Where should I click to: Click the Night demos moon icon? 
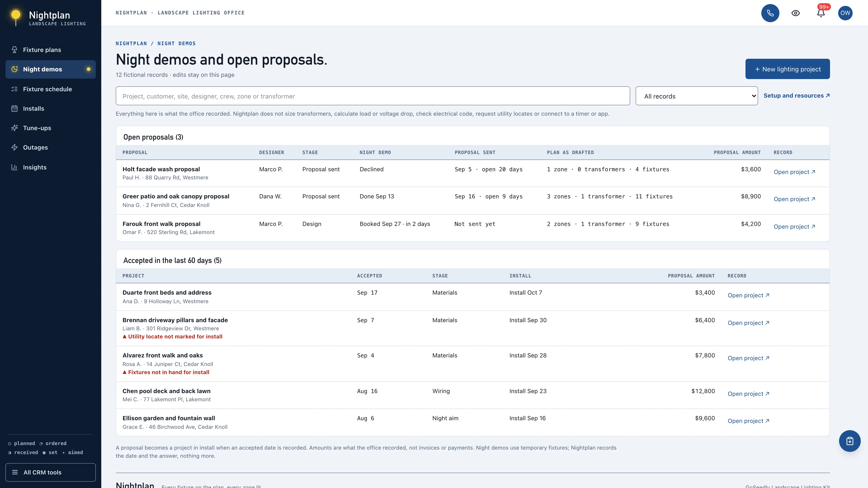pos(14,69)
